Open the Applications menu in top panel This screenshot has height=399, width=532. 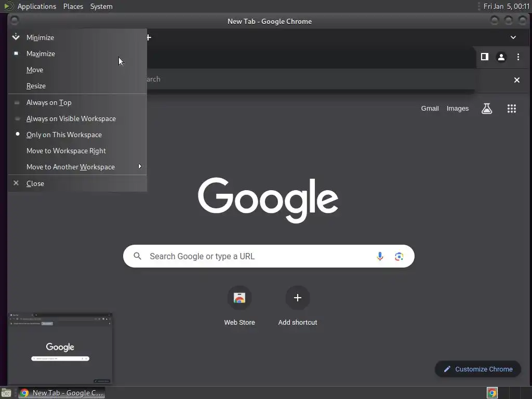click(37, 6)
